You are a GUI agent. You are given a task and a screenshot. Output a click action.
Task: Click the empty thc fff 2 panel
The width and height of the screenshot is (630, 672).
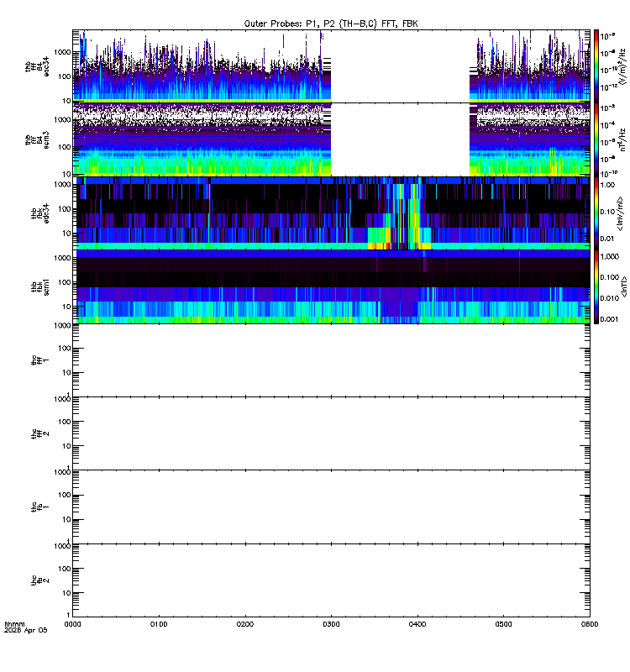(x=331, y=433)
